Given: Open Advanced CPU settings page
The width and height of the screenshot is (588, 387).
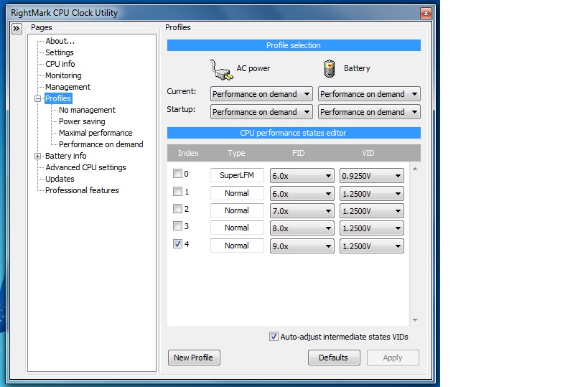Looking at the screenshot, I should (x=85, y=167).
